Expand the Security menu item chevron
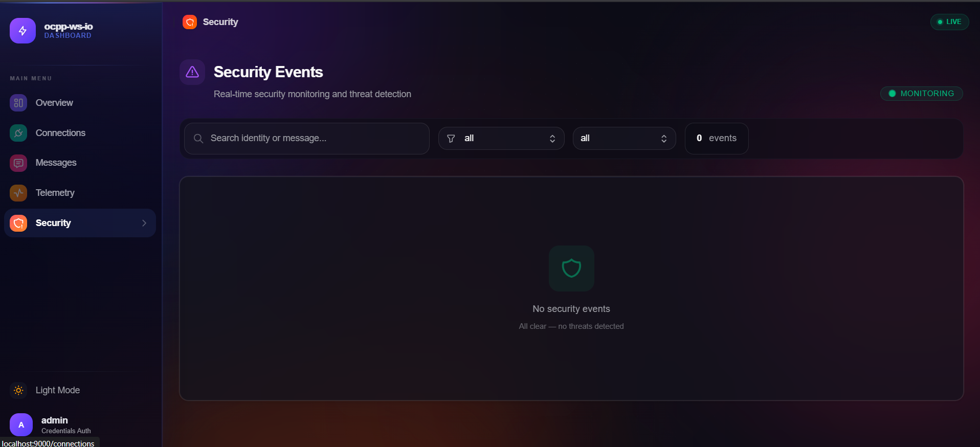 pyautogui.click(x=144, y=223)
